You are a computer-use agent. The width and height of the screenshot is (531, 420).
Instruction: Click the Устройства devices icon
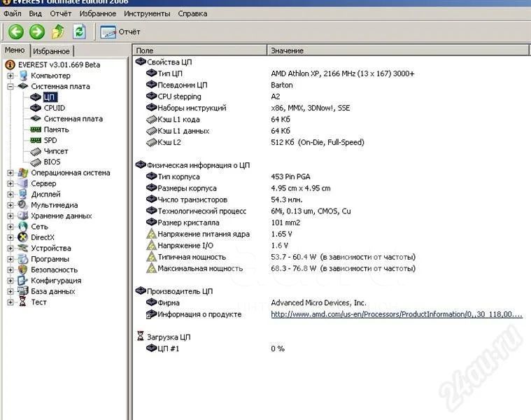23,248
